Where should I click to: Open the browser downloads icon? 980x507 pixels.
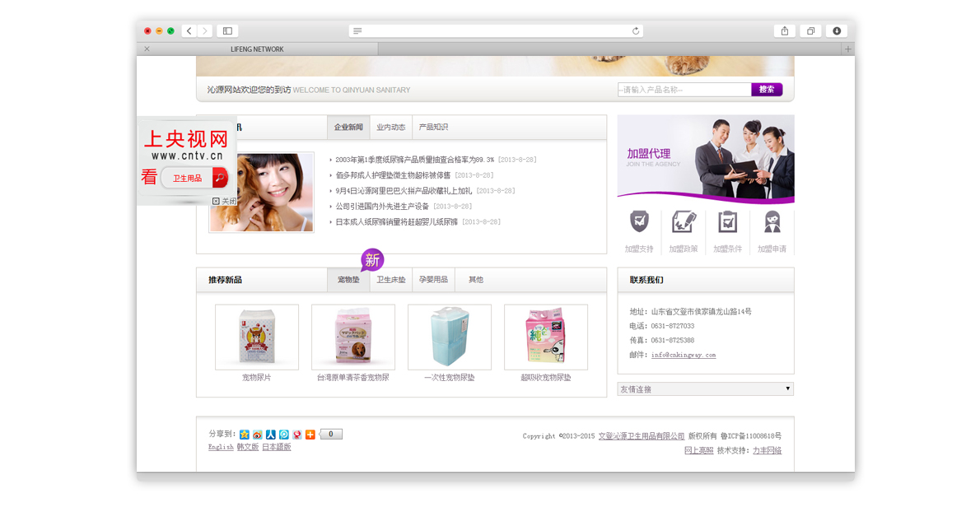[837, 31]
